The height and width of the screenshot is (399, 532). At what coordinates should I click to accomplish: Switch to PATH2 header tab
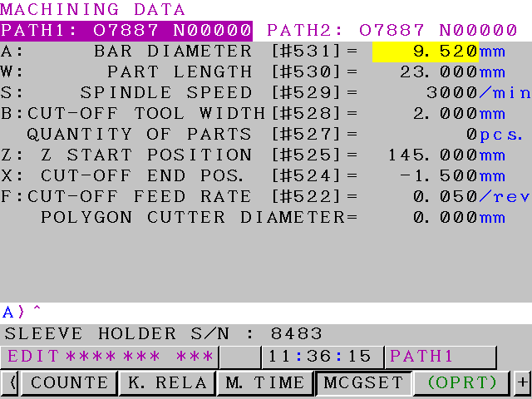(392, 31)
